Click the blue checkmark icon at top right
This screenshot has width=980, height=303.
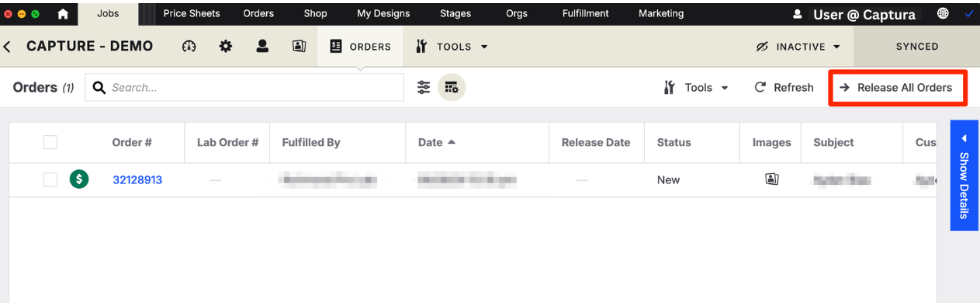969,14
